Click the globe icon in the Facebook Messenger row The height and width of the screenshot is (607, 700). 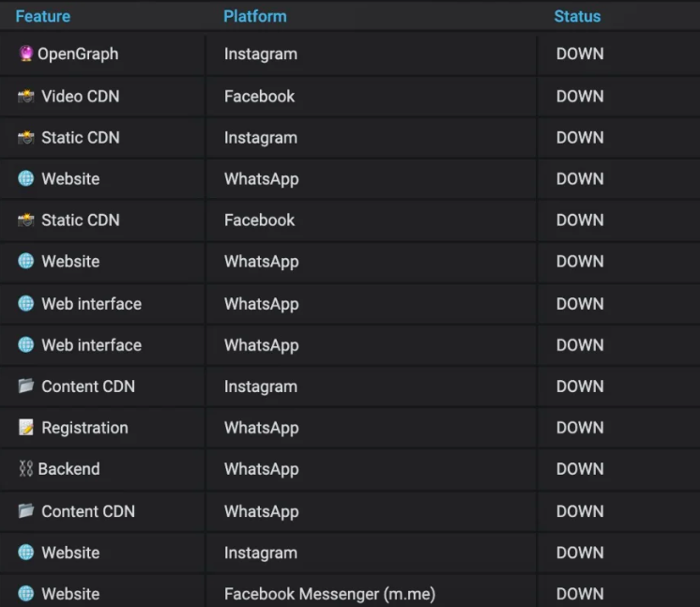point(26,594)
